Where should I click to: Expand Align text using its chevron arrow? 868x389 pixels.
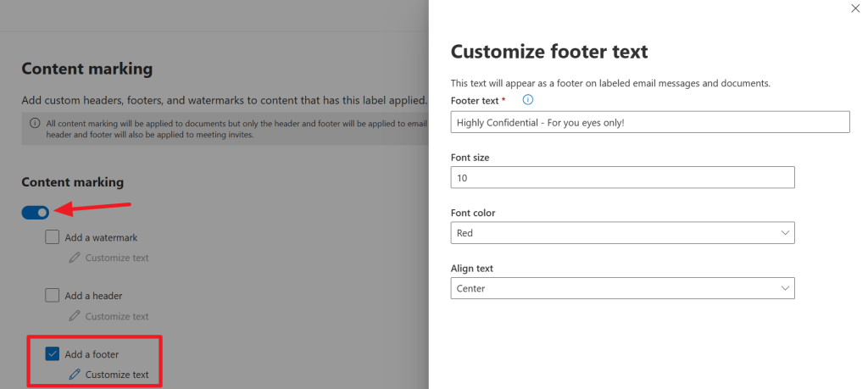click(x=784, y=288)
